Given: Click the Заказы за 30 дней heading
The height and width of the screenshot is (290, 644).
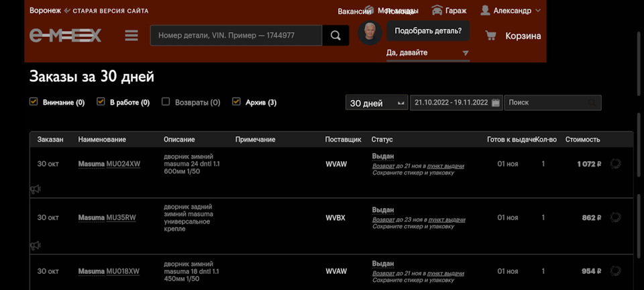Looking at the screenshot, I should 92,77.
